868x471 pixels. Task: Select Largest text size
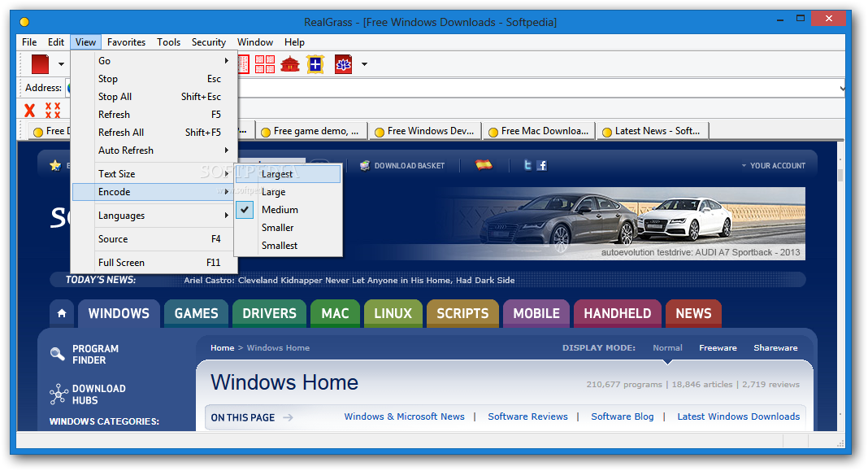click(x=289, y=174)
